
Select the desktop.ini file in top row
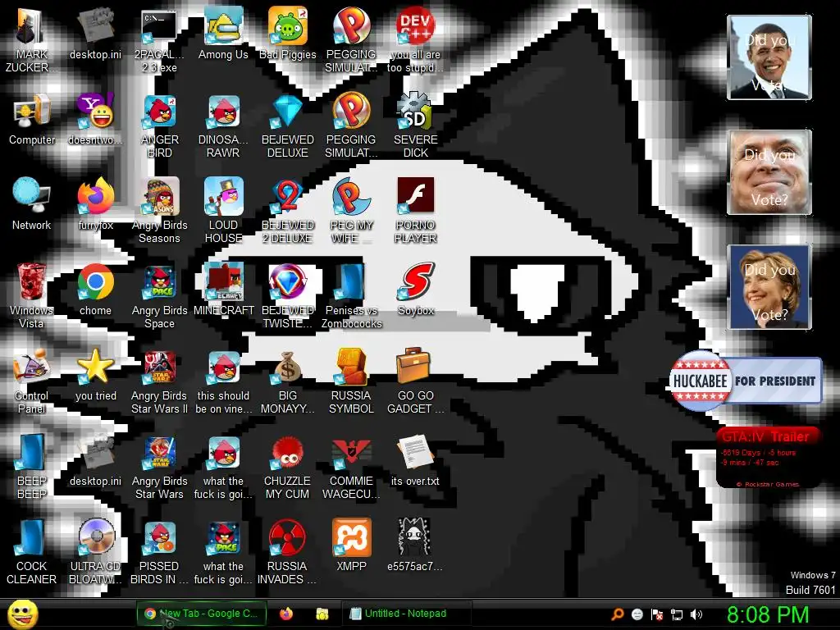[x=95, y=33]
